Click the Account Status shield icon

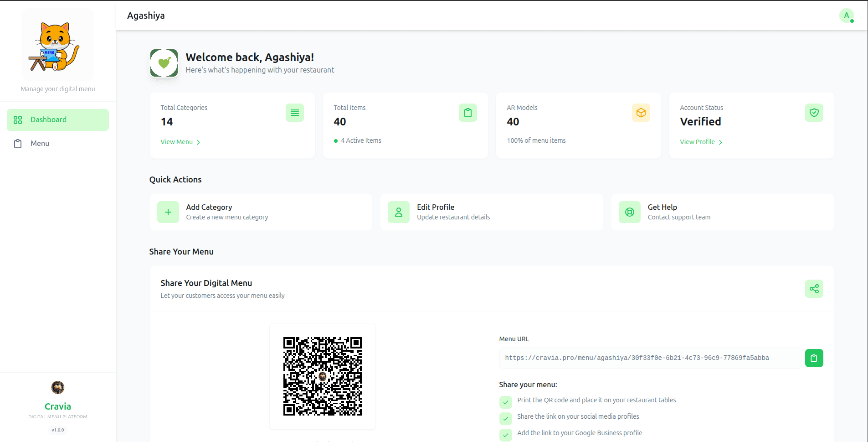pos(814,113)
